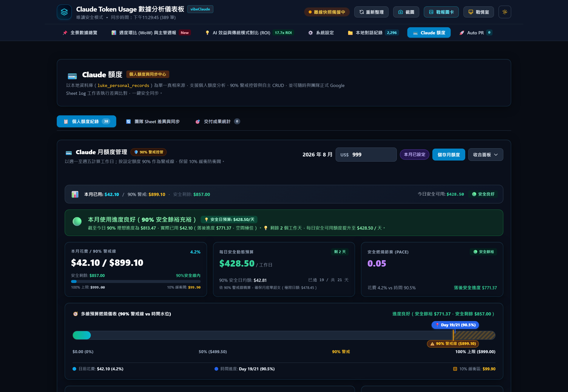This screenshot has height=392, width=568.
Task: Switch to 團隊 Sheet 差異與同步 sub-tab
Action: [x=153, y=121]
